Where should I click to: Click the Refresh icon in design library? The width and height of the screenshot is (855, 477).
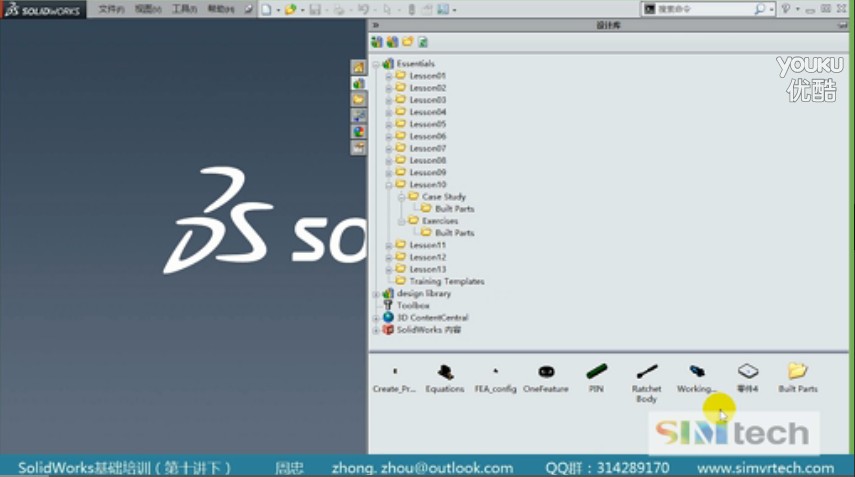pos(423,42)
